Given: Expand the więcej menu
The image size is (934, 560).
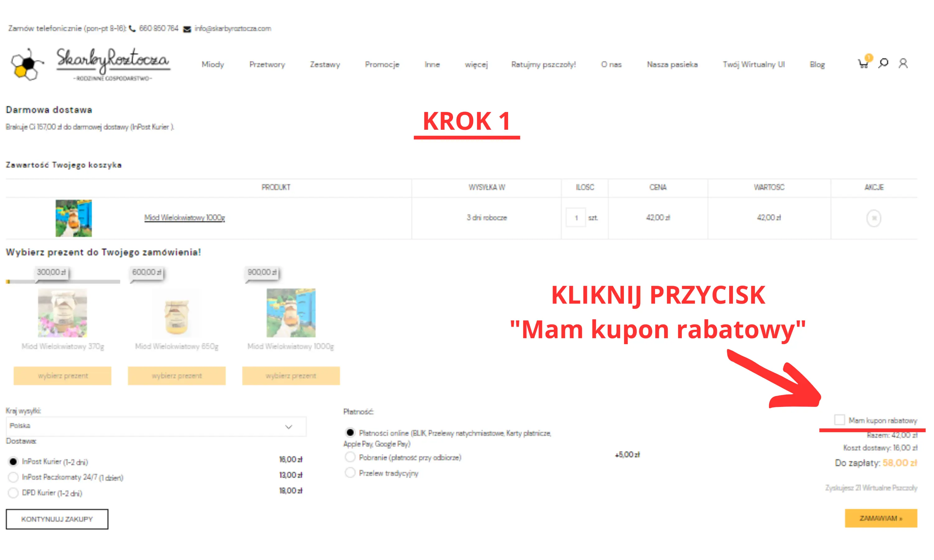Looking at the screenshot, I should pos(476,65).
